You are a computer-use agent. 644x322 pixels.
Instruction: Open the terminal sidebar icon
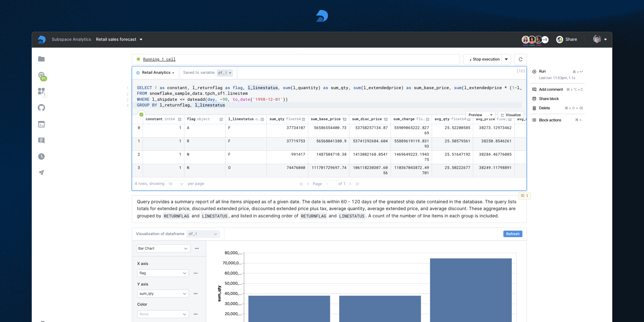[41, 124]
